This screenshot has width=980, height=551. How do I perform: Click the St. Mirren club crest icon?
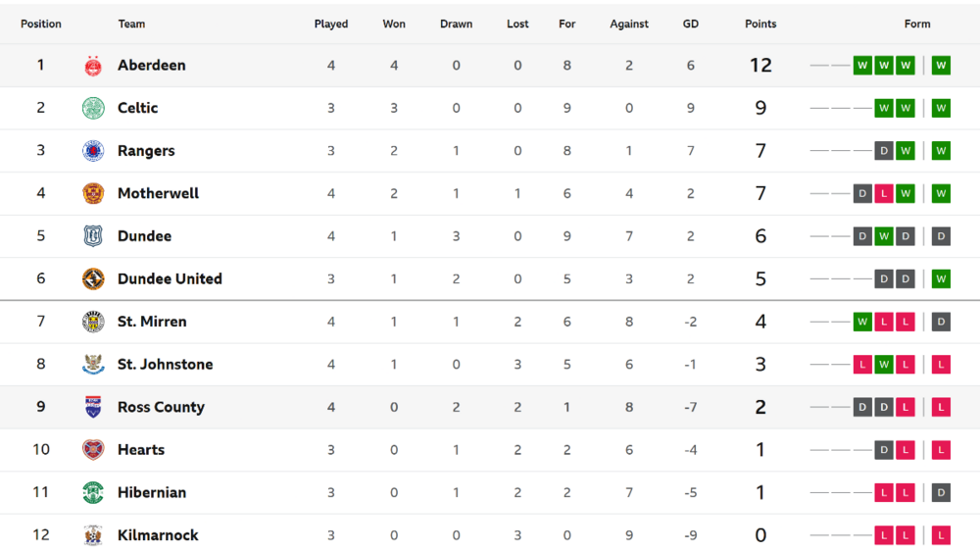pos(93,322)
